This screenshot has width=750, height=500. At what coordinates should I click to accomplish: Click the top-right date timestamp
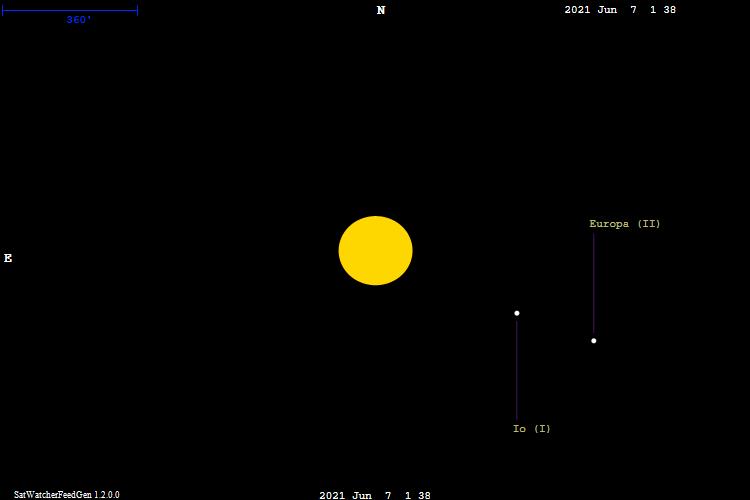pos(620,10)
